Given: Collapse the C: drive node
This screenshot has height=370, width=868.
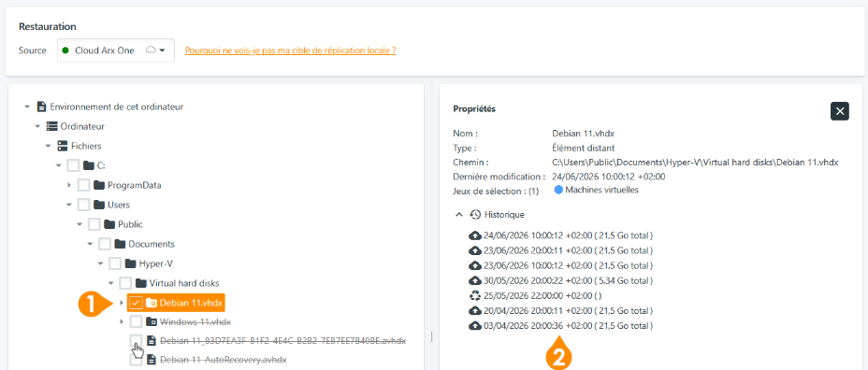Looking at the screenshot, I should 59,165.
